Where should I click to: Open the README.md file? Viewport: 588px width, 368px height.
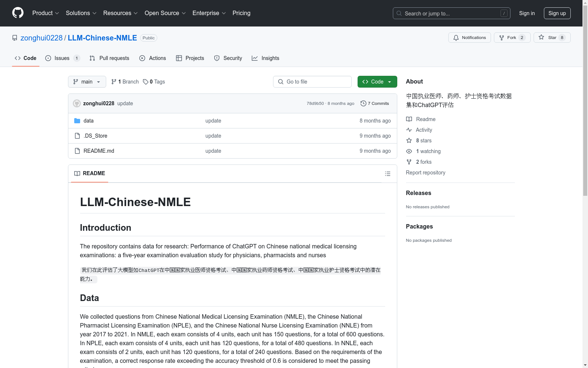(99, 151)
